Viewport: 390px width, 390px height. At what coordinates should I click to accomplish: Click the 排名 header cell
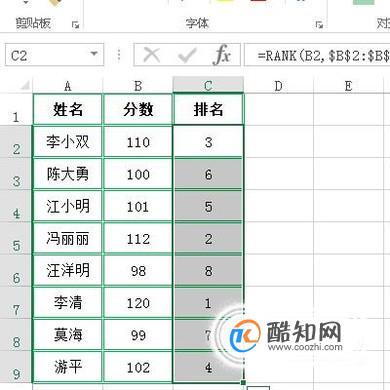point(208,109)
